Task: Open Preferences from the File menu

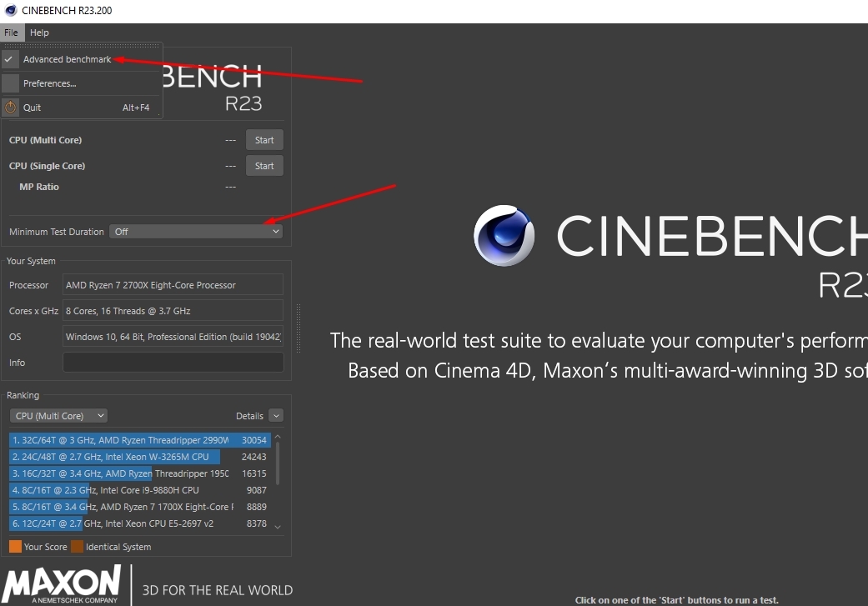Action: click(x=82, y=83)
